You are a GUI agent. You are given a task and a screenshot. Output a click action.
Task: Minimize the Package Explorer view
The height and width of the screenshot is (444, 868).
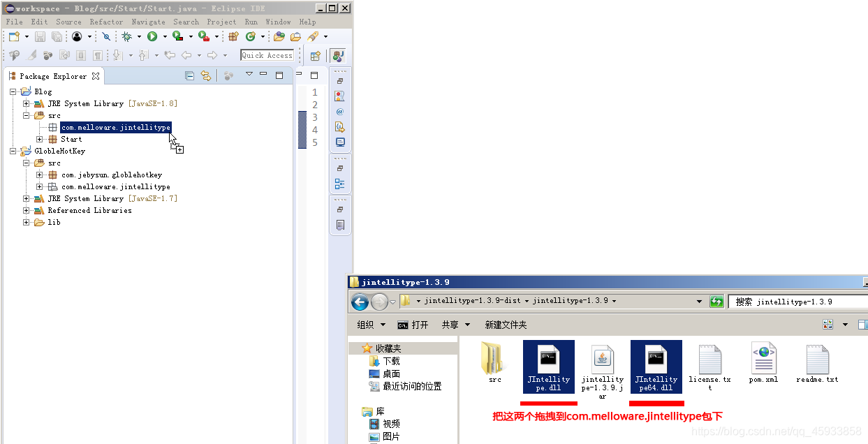pos(263,74)
